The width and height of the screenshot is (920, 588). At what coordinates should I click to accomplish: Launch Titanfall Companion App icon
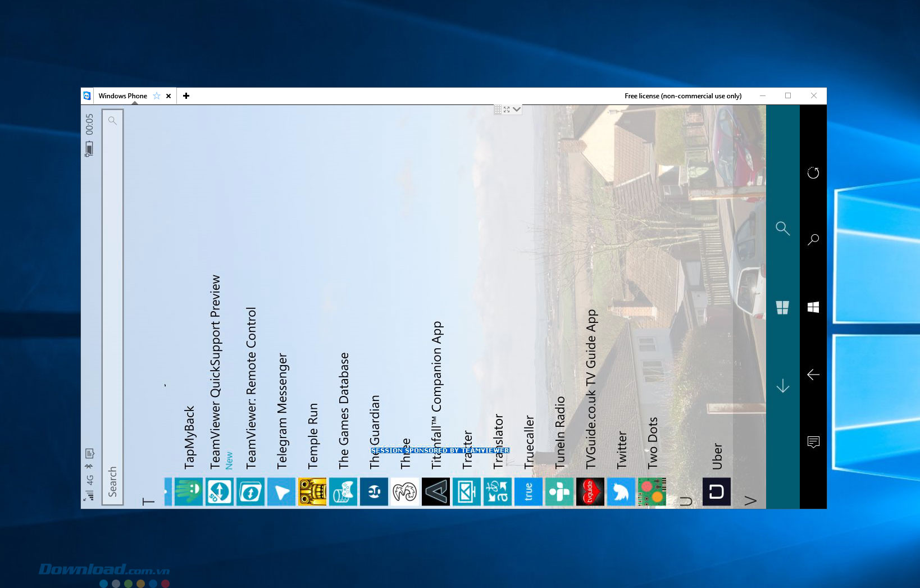[436, 492]
